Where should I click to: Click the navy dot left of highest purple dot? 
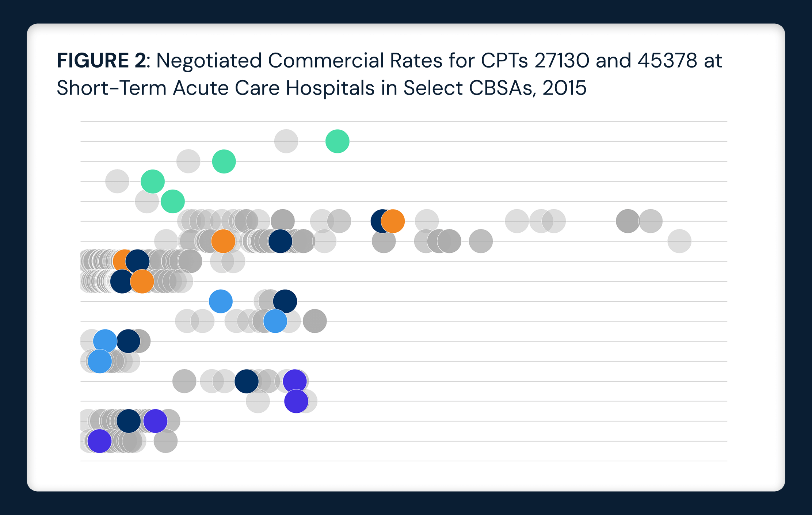[247, 381]
